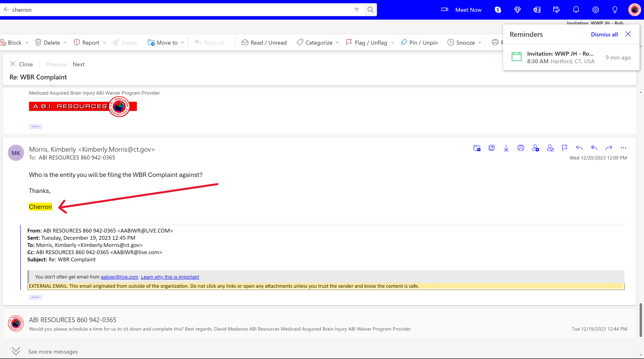This screenshot has width=644, height=359.
Task: Block the sender
Action: tap(11, 42)
